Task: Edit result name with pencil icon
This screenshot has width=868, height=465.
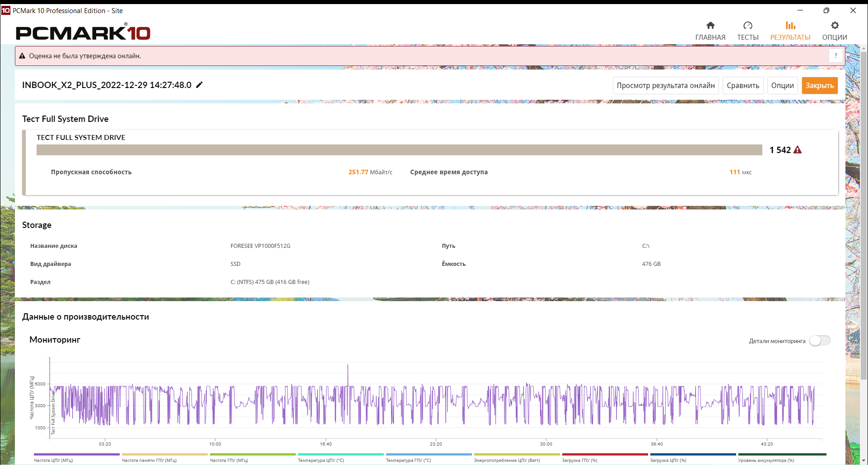Action: (199, 84)
